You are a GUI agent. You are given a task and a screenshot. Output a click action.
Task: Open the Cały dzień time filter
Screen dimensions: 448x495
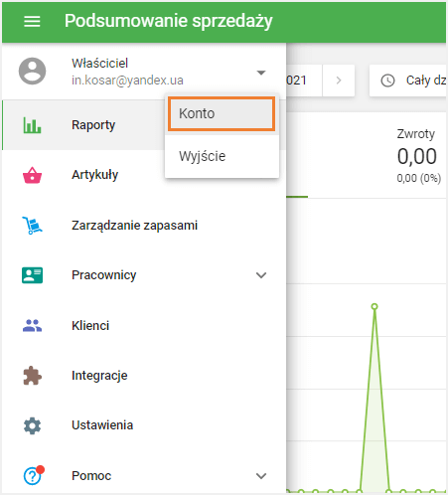(409, 81)
